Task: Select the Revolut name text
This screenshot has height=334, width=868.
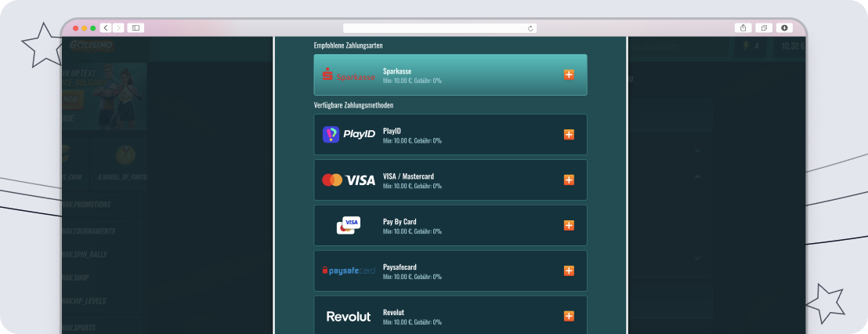Action: click(x=393, y=312)
